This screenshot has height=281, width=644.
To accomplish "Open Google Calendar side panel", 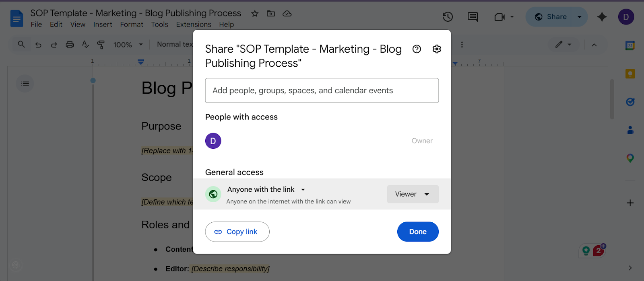I will coord(630,45).
